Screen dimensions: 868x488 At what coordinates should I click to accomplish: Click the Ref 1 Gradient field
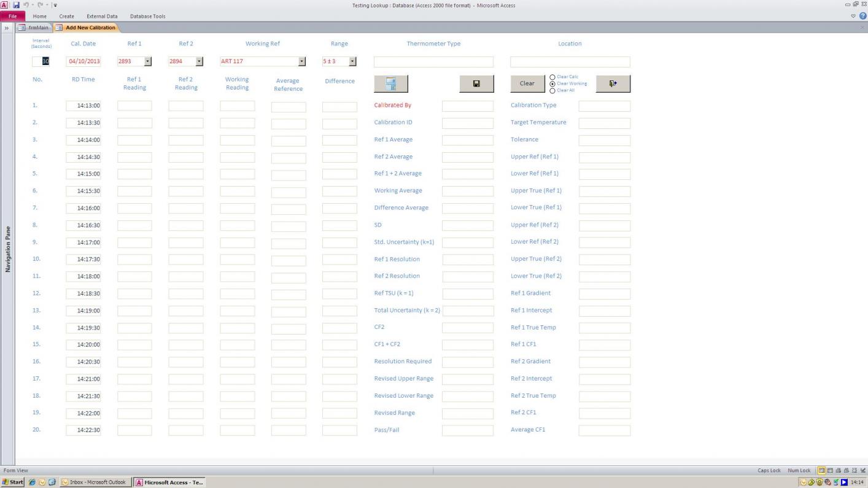605,293
